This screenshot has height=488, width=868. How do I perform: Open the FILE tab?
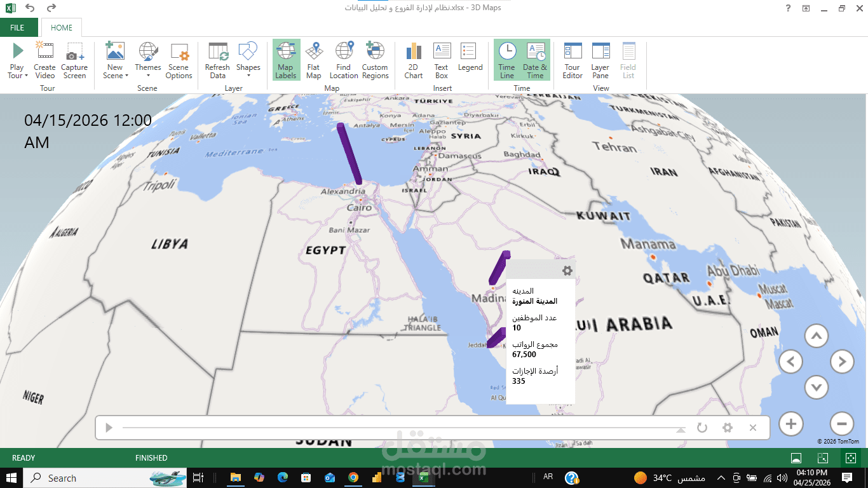click(17, 28)
